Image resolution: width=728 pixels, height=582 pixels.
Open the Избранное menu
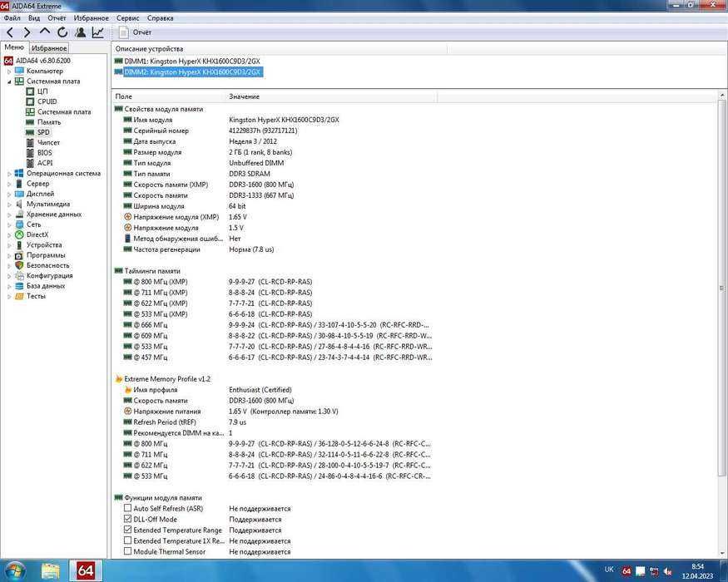click(91, 18)
